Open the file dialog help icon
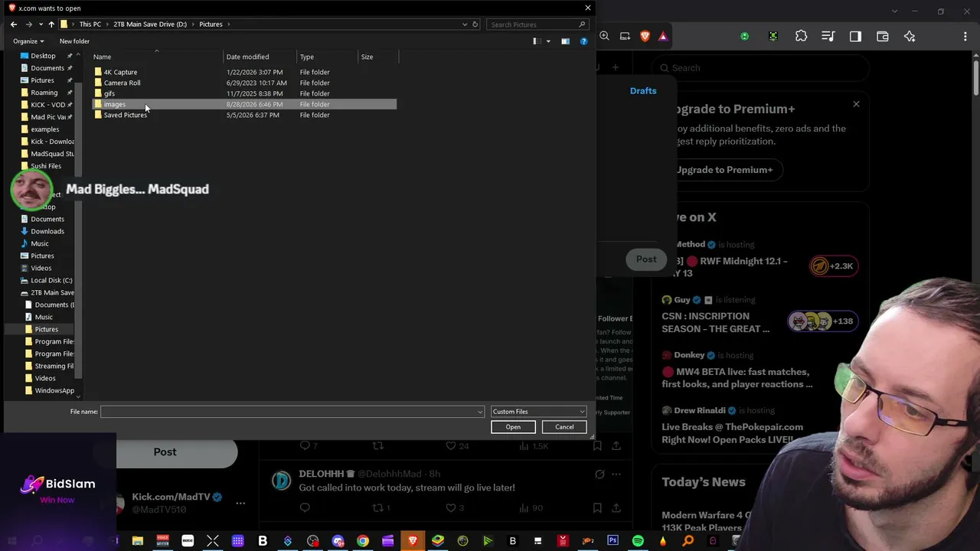The width and height of the screenshot is (980, 551). coord(583,41)
